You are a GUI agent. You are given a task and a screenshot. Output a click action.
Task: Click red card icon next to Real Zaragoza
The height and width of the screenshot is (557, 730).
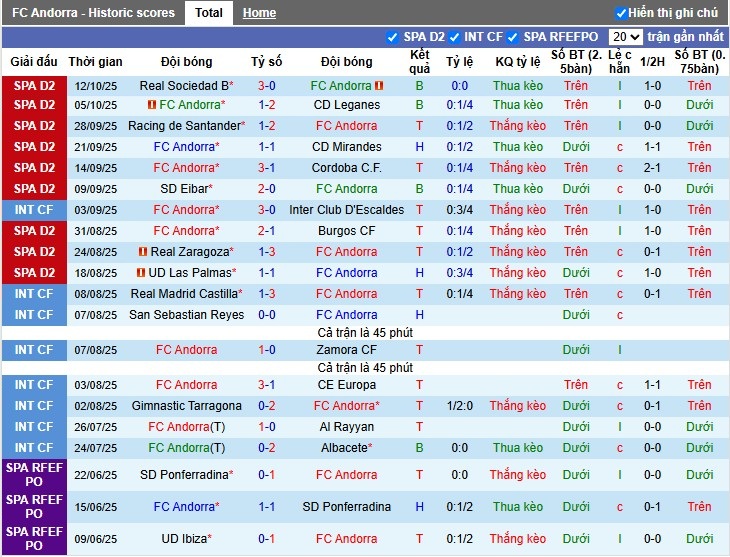point(143,252)
